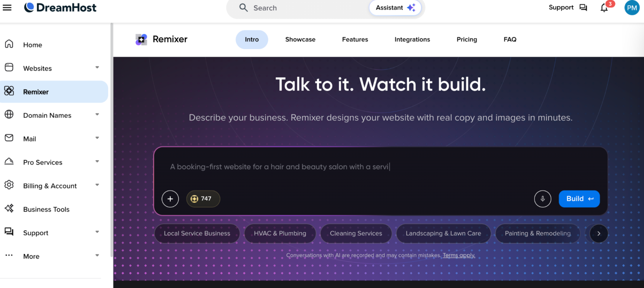
Task: Click the notifications bell icon
Action: coord(604,8)
